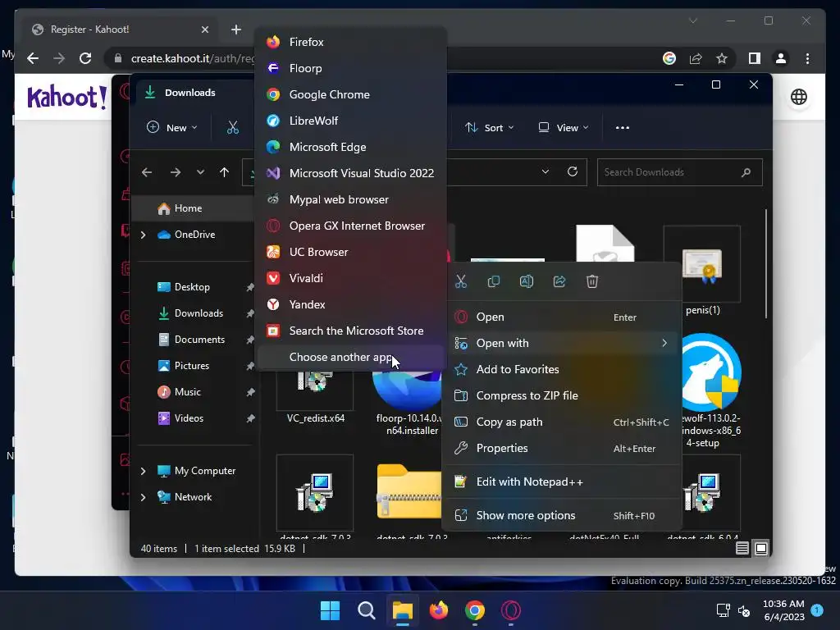This screenshot has height=630, width=840.
Task: Select Open in the context menu
Action: pos(562,317)
